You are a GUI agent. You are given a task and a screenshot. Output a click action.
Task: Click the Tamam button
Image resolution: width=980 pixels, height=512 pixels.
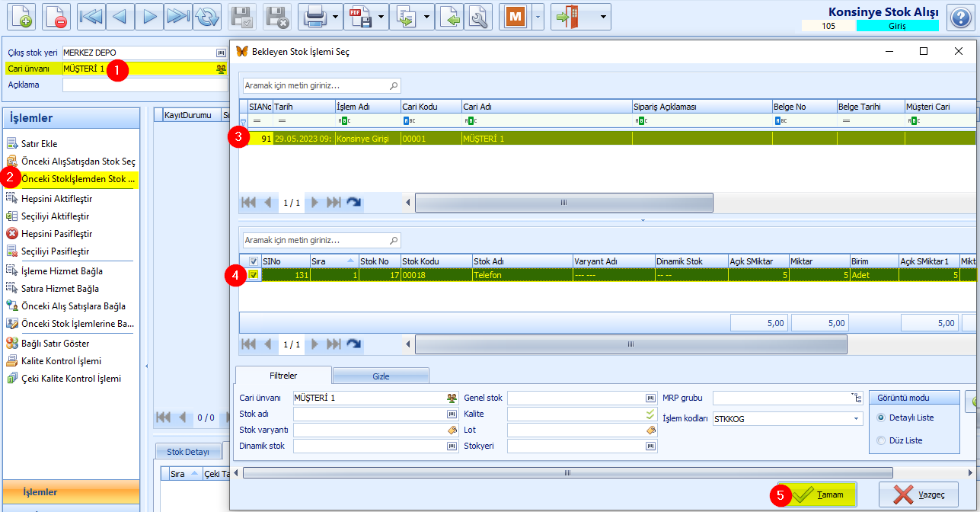[x=816, y=494]
